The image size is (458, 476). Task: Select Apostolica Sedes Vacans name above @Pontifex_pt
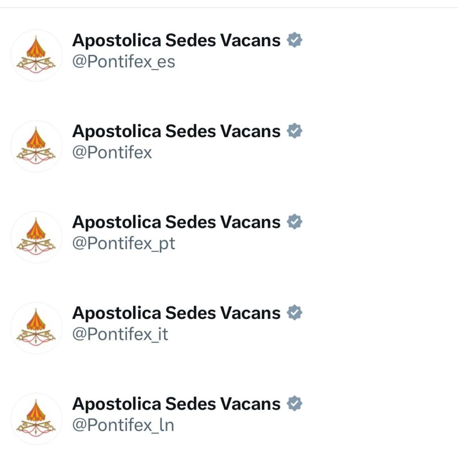point(177,222)
